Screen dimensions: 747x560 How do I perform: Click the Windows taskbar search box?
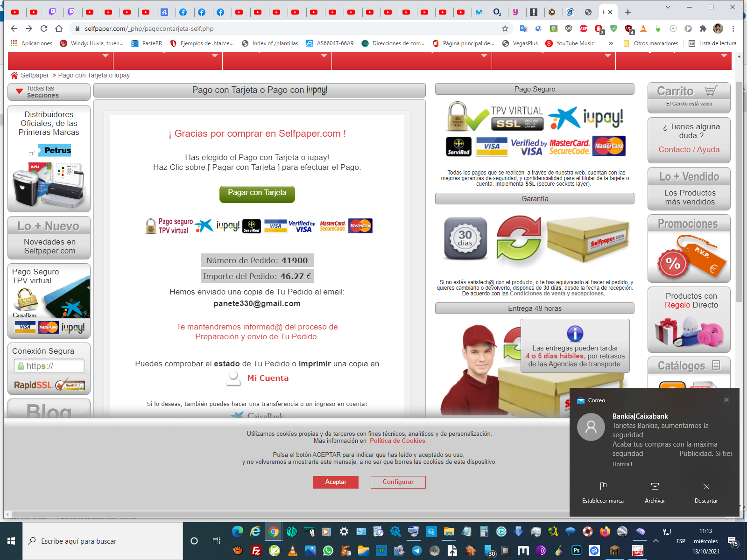[103, 541]
